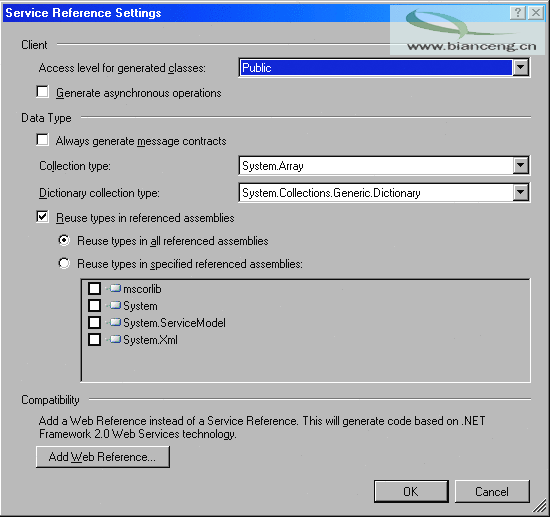Open the Access level dropdown arrow

click(521, 67)
